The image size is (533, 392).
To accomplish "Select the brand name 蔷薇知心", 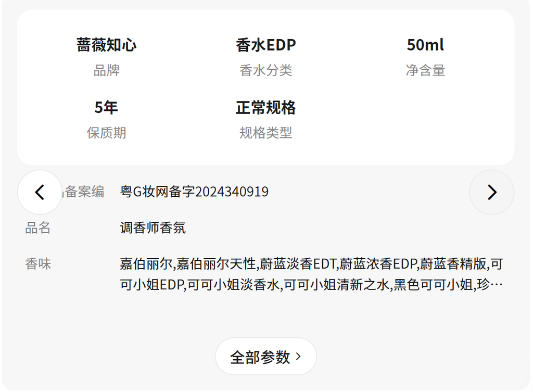I will (106, 45).
